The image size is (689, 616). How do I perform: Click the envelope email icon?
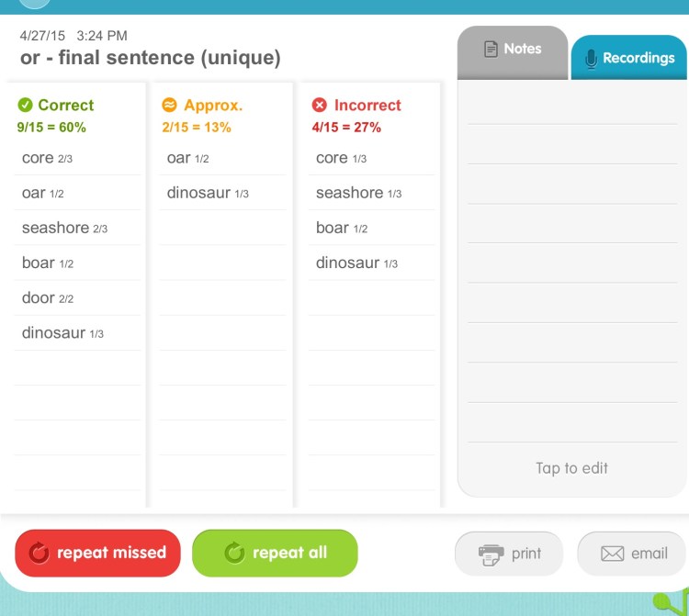point(612,554)
